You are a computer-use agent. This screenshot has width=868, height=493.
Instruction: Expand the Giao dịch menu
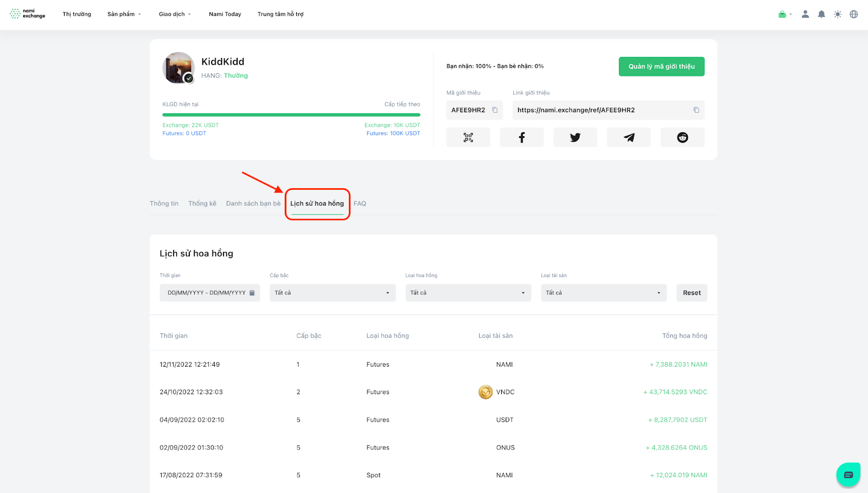click(x=175, y=14)
